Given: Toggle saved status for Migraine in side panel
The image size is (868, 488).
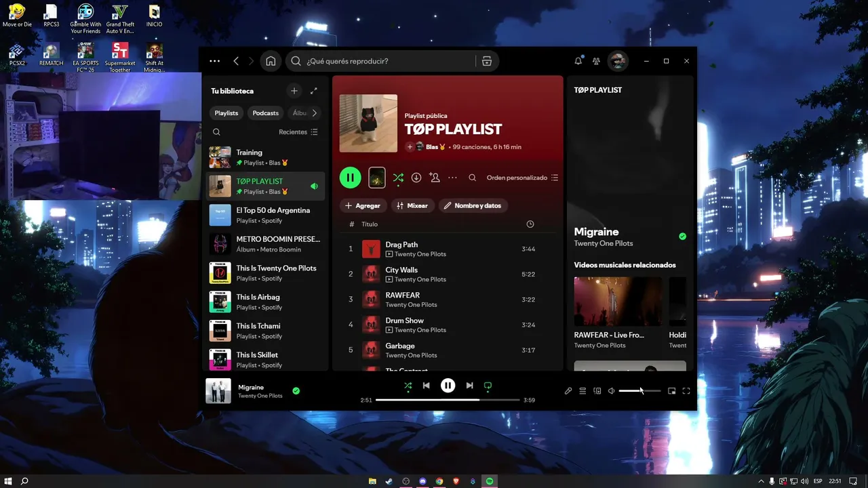Looking at the screenshot, I should (682, 237).
